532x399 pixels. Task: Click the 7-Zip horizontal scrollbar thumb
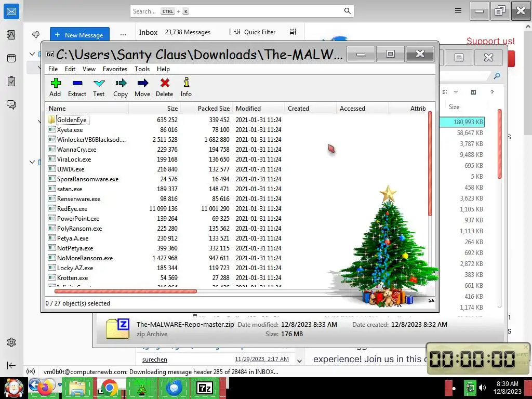(x=126, y=291)
